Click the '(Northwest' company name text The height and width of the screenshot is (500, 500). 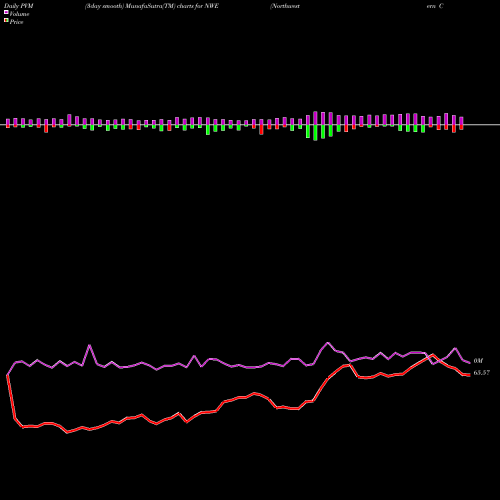pyautogui.click(x=285, y=6)
